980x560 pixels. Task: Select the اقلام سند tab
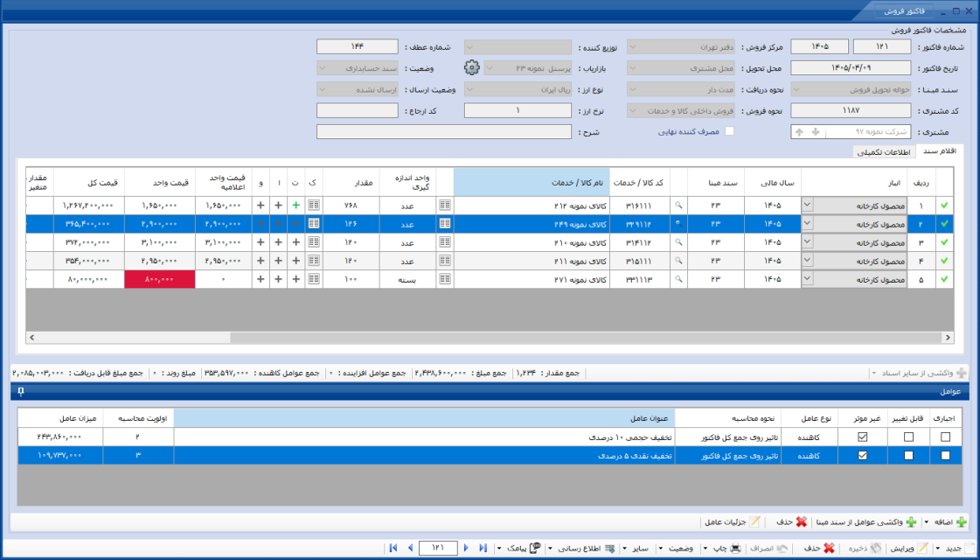click(940, 151)
